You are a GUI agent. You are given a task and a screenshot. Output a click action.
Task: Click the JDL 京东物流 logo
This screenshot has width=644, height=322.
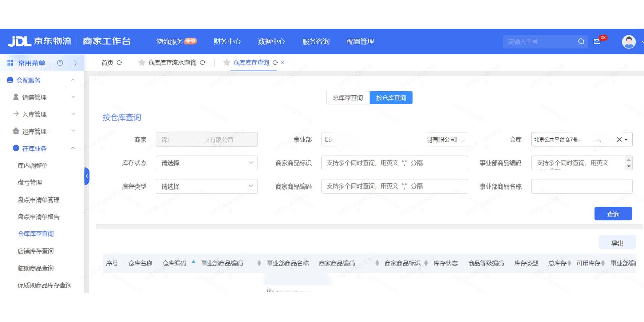pyautogui.click(x=40, y=41)
